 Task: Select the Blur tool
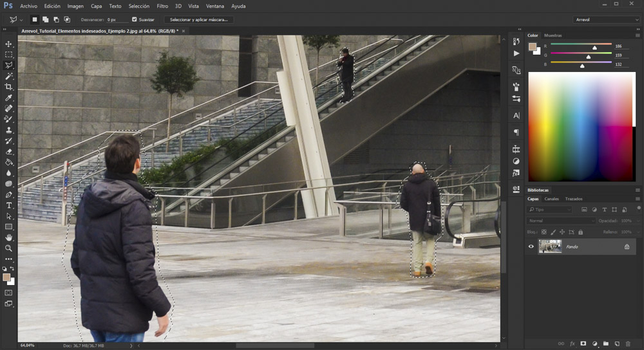click(x=8, y=173)
